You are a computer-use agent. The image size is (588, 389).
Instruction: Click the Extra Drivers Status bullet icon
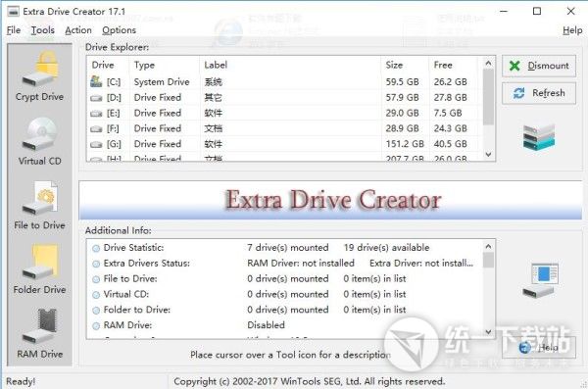(96, 264)
